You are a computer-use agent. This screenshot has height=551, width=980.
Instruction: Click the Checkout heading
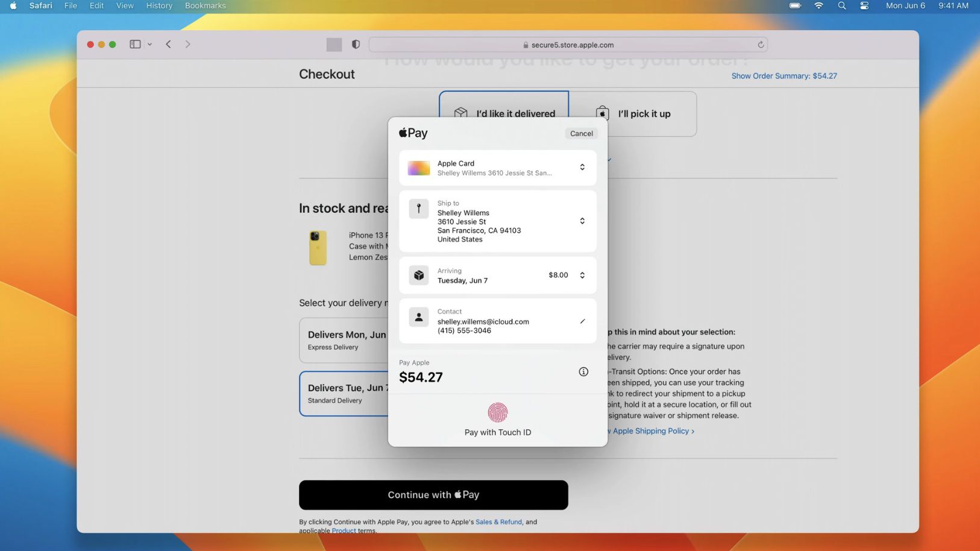pos(327,74)
